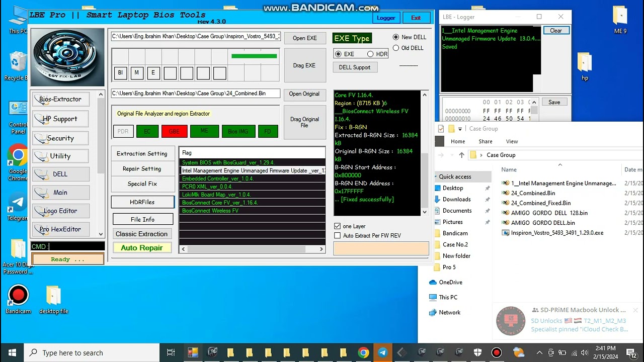Viewport: 644px width, 362px height.
Task: Select the HDR radio button
Action: click(370, 54)
